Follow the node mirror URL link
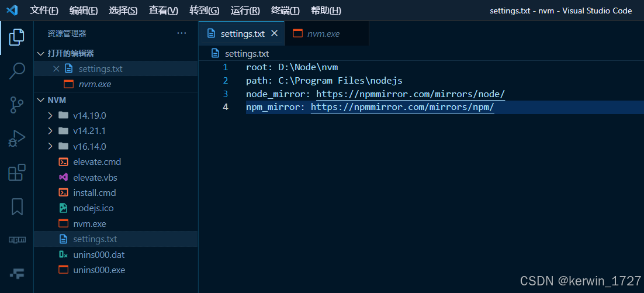This screenshot has height=293, width=644. point(410,94)
